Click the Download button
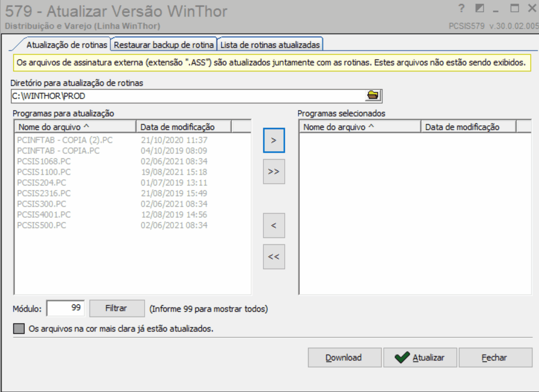 click(345, 358)
